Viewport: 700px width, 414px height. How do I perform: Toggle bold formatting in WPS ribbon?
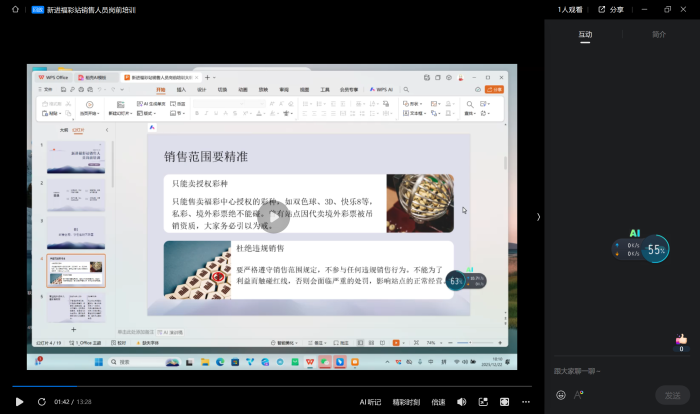point(197,113)
